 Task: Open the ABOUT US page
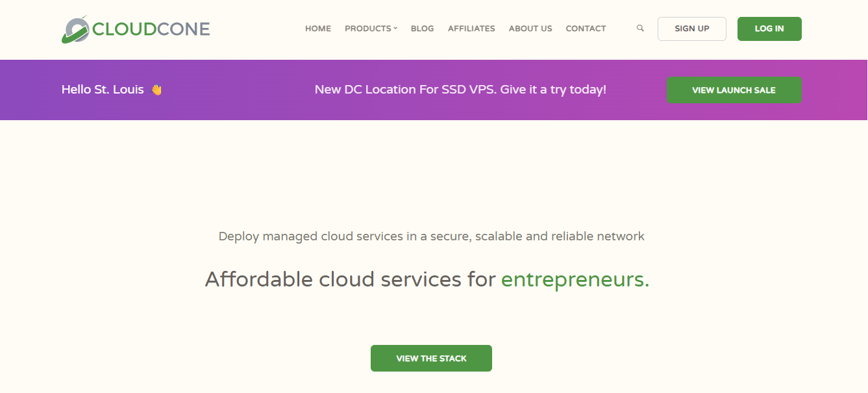[530, 29]
